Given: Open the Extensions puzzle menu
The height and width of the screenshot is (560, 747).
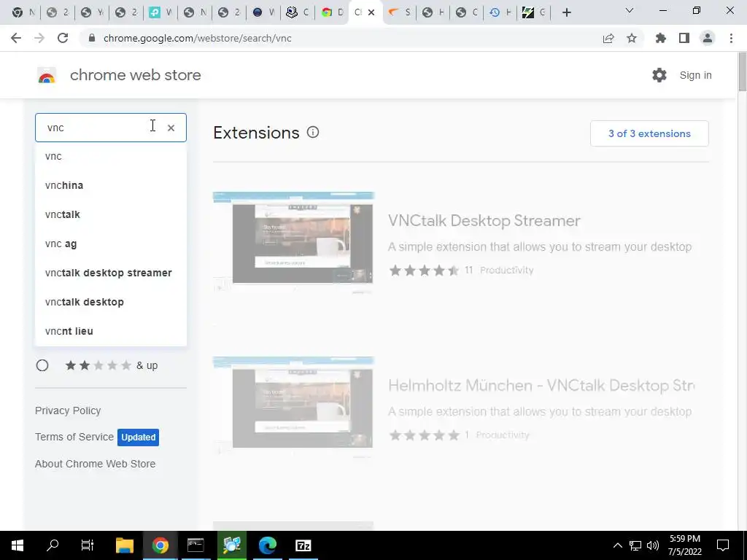Looking at the screenshot, I should click(x=660, y=38).
